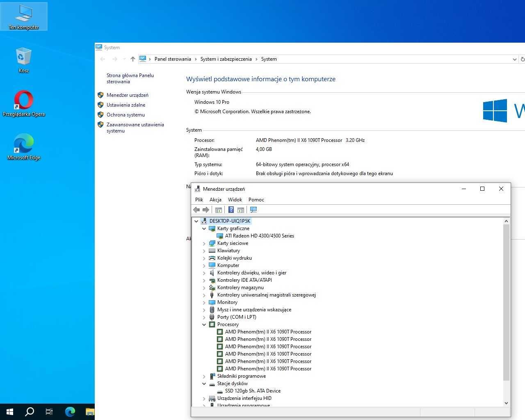Collapse the Karty graficzne category
The width and height of the screenshot is (525, 420).
pyautogui.click(x=204, y=229)
